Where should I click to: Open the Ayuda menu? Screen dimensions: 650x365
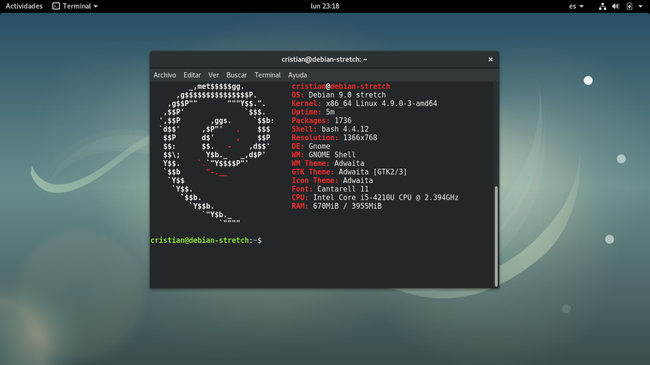pyautogui.click(x=298, y=75)
